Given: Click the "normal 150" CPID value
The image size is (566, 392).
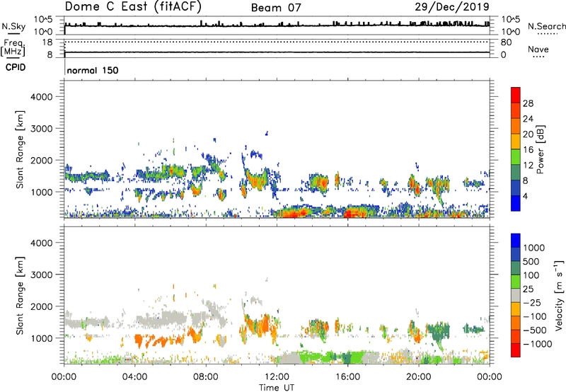Looking at the screenshot, I should click(x=93, y=70).
